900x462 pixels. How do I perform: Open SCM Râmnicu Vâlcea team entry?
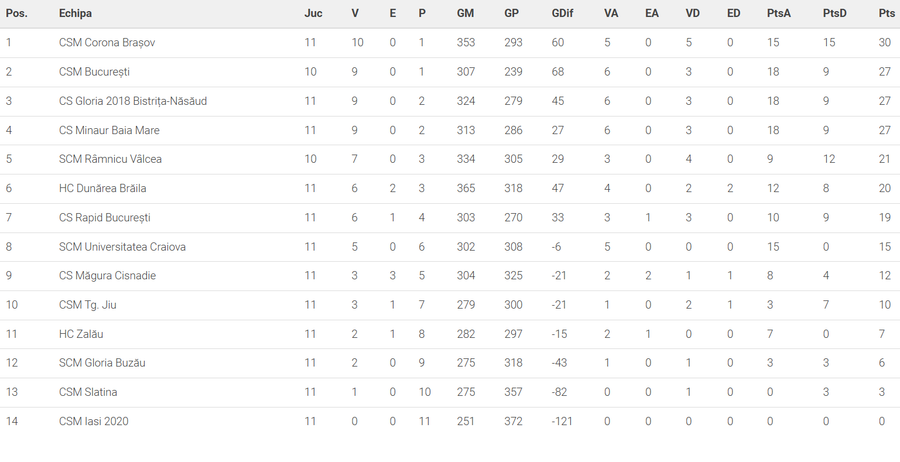110,159
